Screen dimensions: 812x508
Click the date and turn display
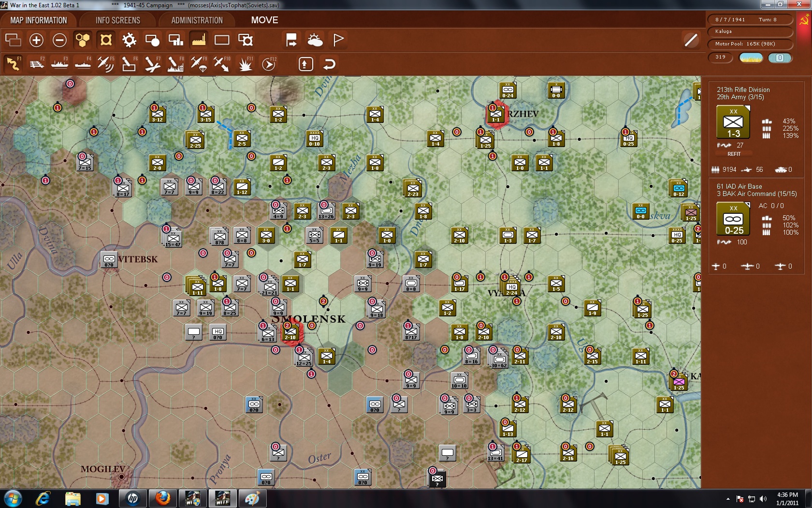point(751,19)
